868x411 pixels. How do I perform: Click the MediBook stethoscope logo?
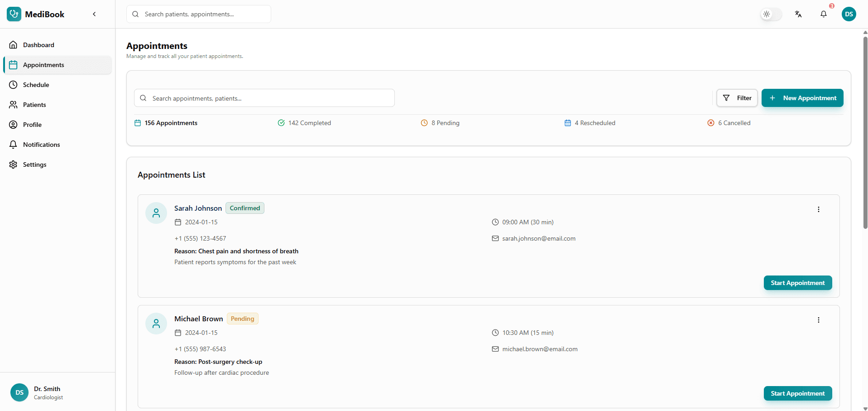click(x=14, y=14)
